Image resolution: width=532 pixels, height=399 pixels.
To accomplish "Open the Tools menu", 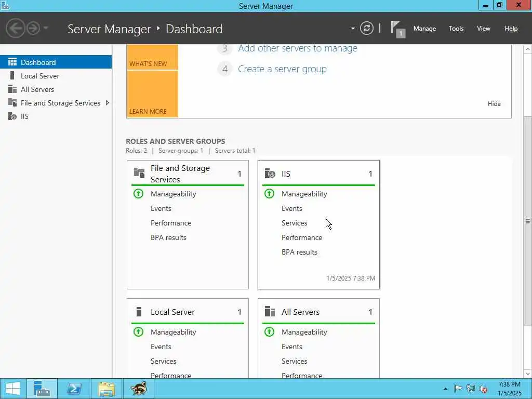I will coord(456,29).
